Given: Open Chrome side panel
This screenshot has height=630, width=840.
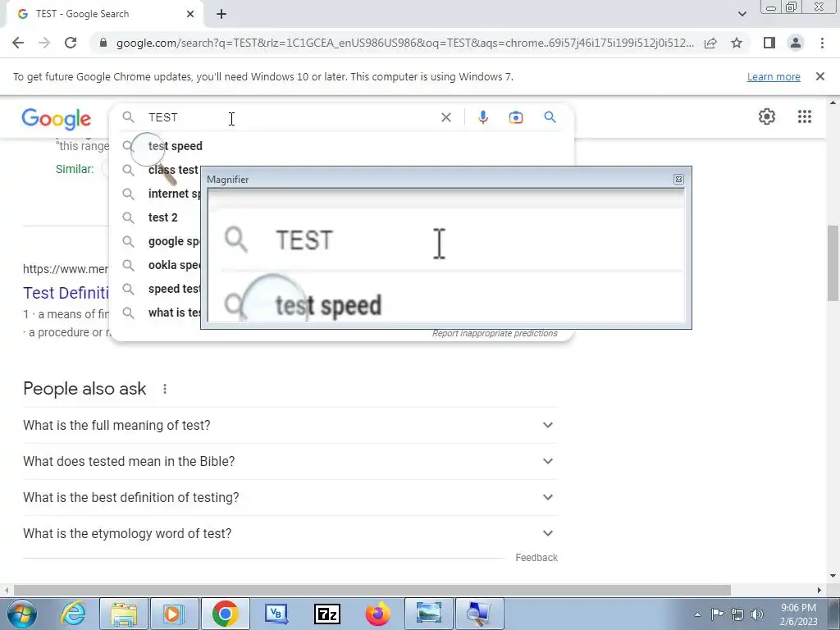Looking at the screenshot, I should 769,43.
